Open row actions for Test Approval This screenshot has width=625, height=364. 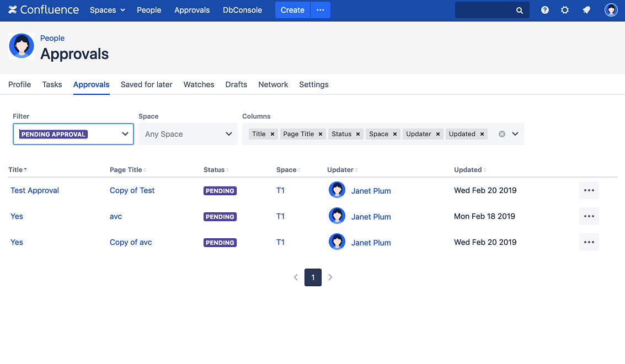589,190
